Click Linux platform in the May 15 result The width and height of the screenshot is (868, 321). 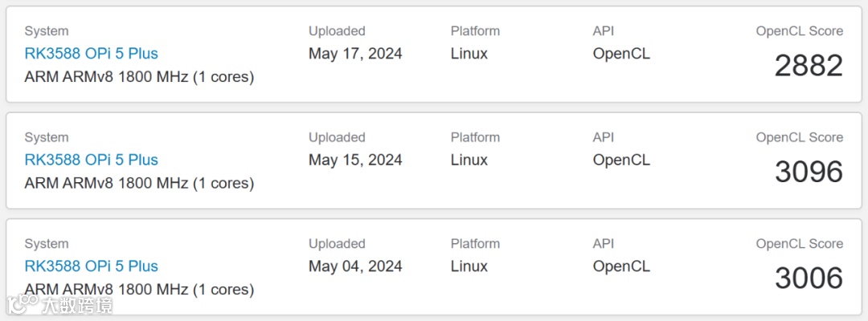[x=469, y=160]
